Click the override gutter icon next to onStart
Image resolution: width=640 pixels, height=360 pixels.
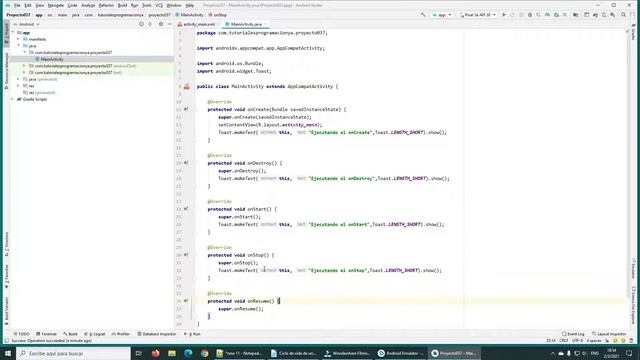coord(186,209)
